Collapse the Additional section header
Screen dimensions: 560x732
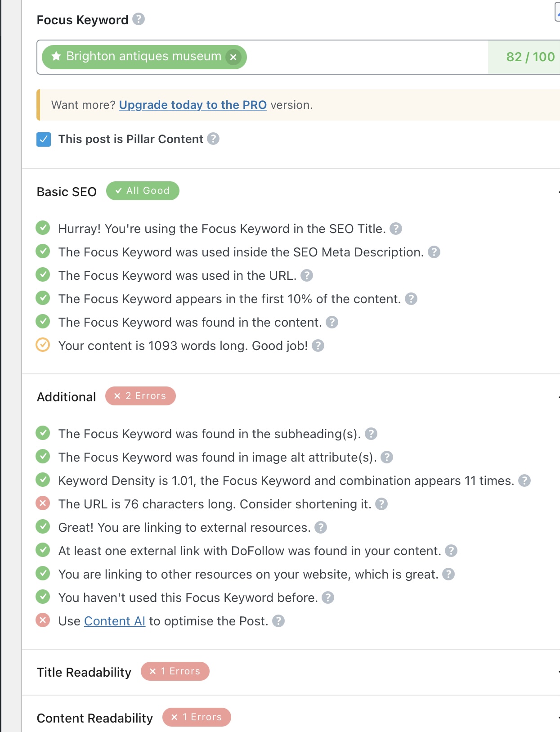(x=291, y=397)
